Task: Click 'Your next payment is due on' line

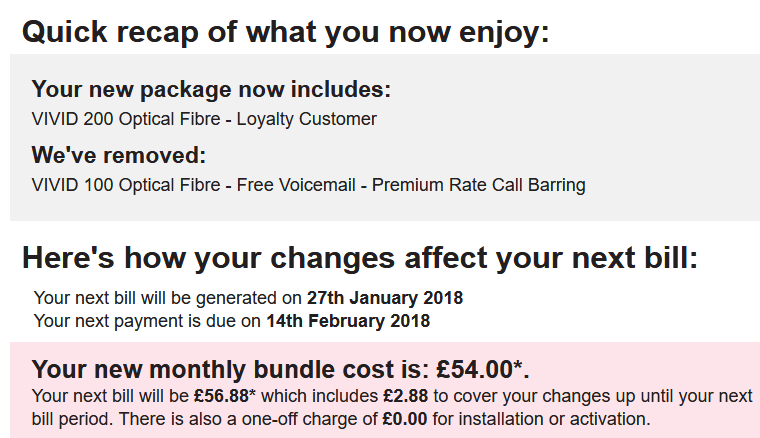Action: click(232, 321)
